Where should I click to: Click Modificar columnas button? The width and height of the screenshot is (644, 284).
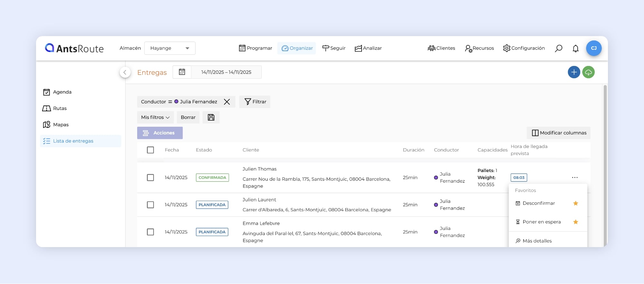coord(559,133)
